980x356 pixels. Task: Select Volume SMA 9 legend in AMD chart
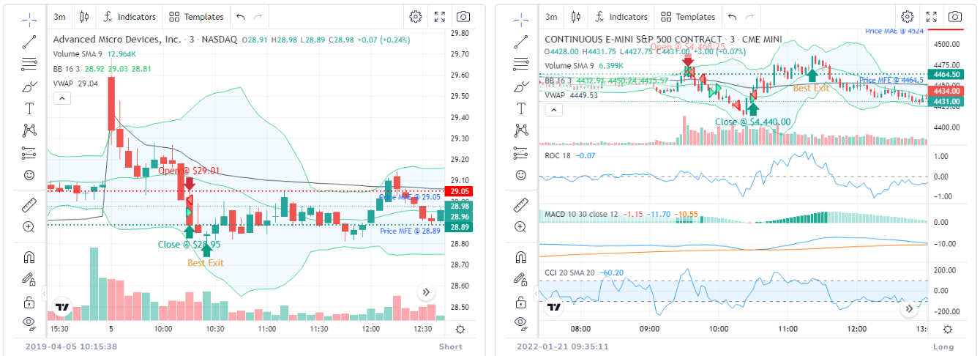point(94,54)
